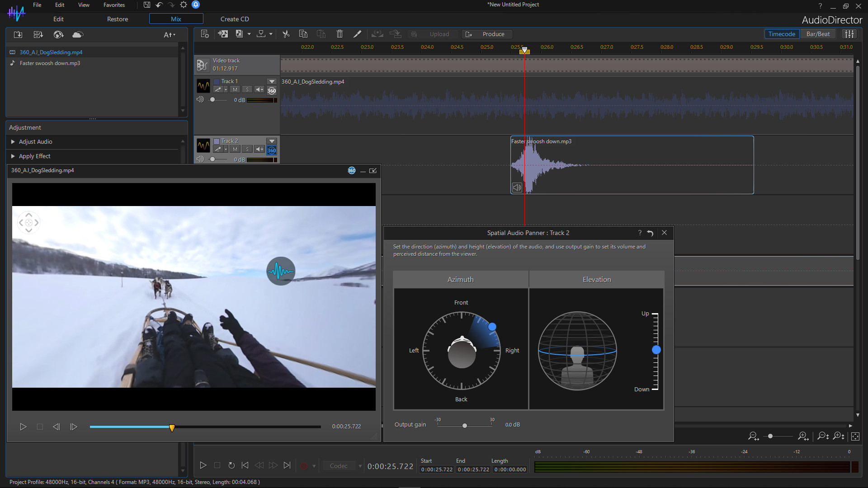
Task: Toggle 360 spatial audio on Track 1
Action: click(x=271, y=91)
